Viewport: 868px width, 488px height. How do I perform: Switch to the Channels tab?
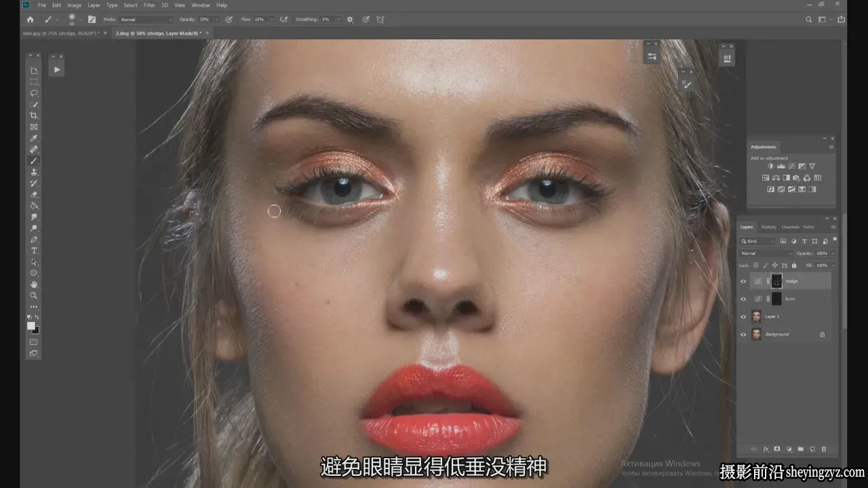(x=790, y=227)
